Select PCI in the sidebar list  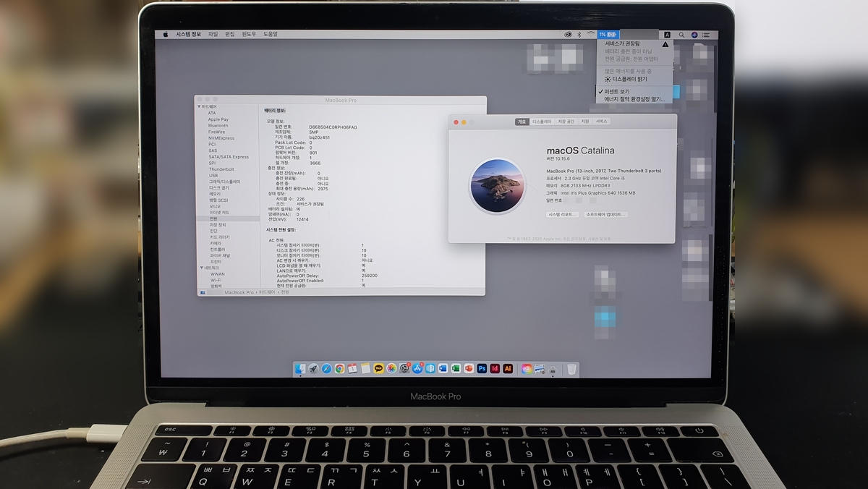(212, 144)
